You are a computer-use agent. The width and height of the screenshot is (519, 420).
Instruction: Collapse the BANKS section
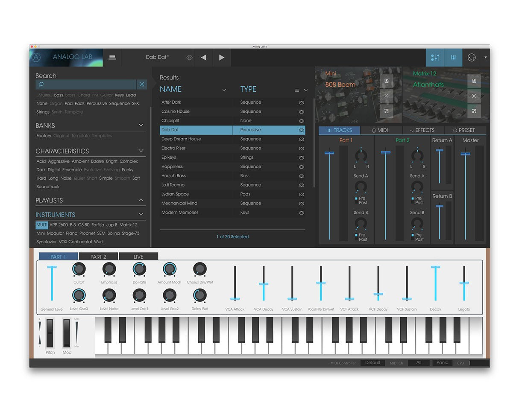tap(141, 125)
